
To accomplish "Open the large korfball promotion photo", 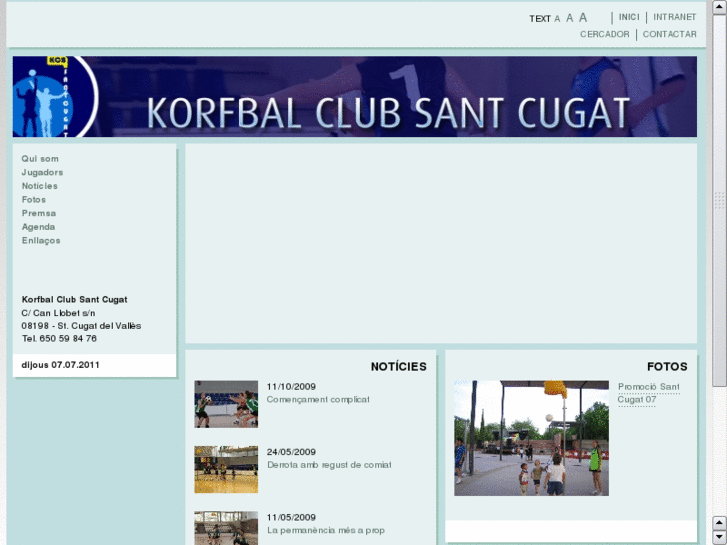I will [531, 438].
